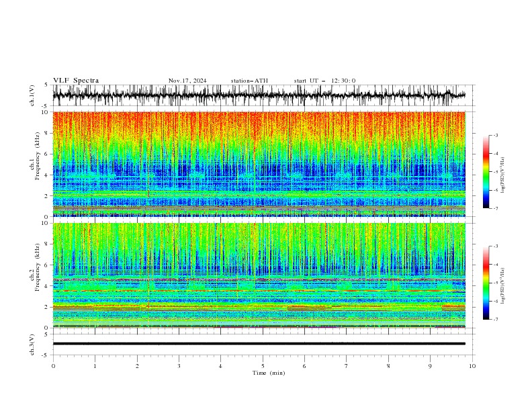Image resolution: width=532 pixels, height=411 pixels.
Task: Click the ch.1 color scale bar
Action: point(486,172)
